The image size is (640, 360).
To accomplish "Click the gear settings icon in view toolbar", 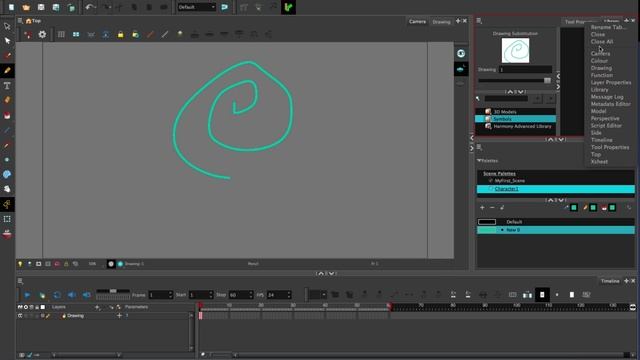I will (x=42, y=35).
